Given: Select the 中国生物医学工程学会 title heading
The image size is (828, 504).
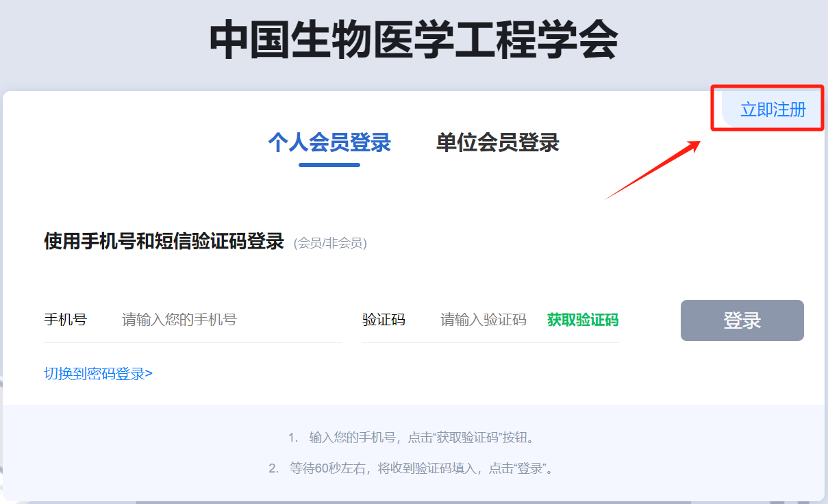Looking at the screenshot, I should click(414, 41).
